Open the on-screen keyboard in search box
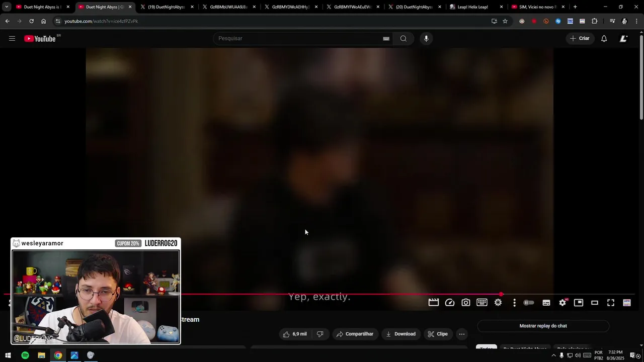 click(386, 39)
